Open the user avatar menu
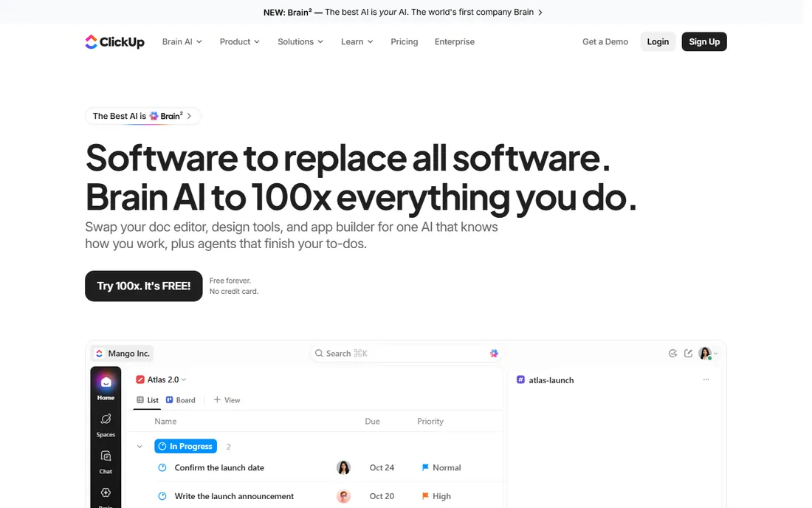The height and width of the screenshot is (508, 812). (707, 353)
